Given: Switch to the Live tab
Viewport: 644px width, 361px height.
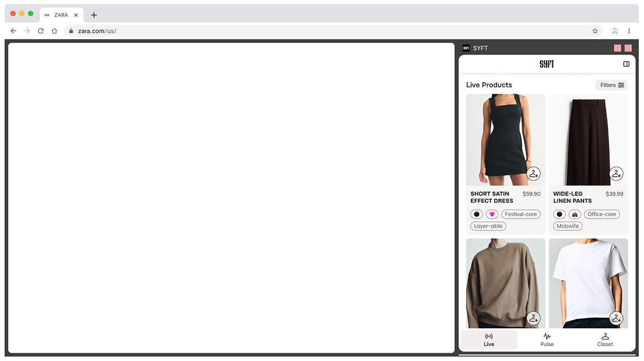Looking at the screenshot, I should (x=489, y=340).
